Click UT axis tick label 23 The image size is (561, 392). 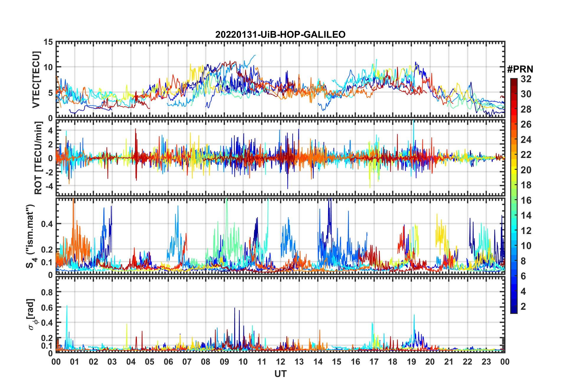click(x=486, y=362)
